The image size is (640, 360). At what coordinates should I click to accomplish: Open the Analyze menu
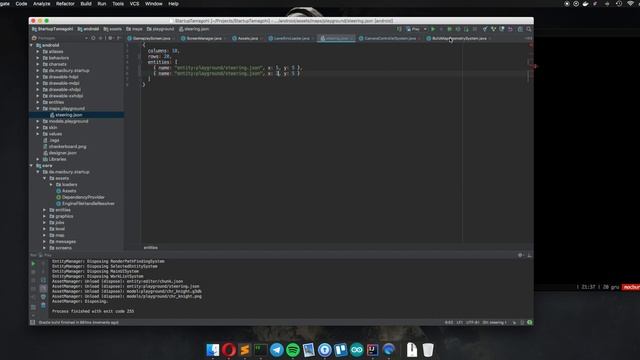click(42, 4)
